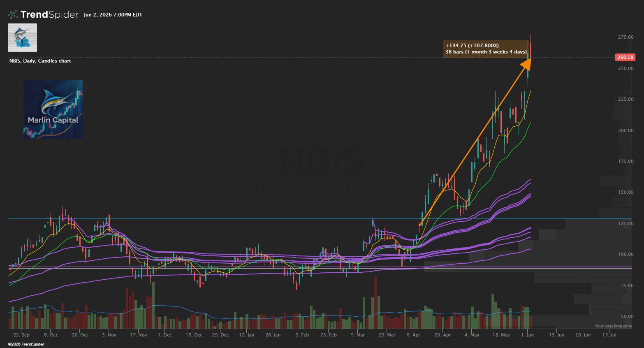Select the "17. Nov" date label
644x348 pixels.
(x=138, y=335)
